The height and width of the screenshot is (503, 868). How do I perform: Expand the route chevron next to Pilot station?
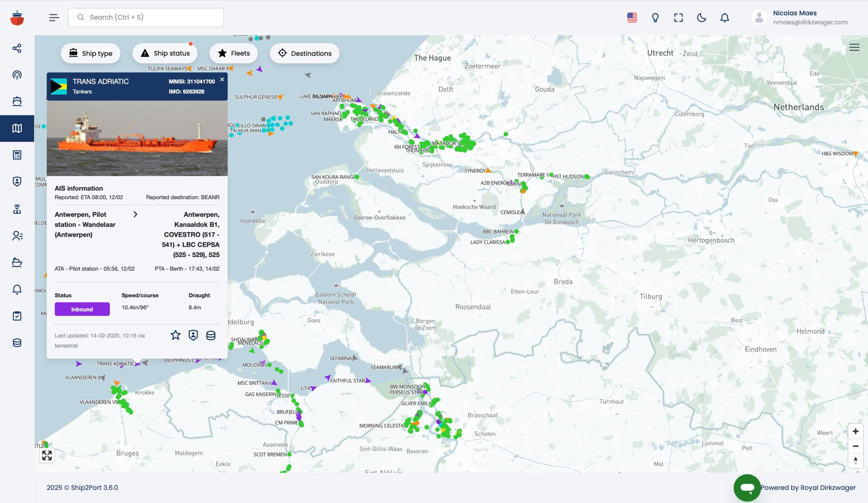tap(135, 215)
